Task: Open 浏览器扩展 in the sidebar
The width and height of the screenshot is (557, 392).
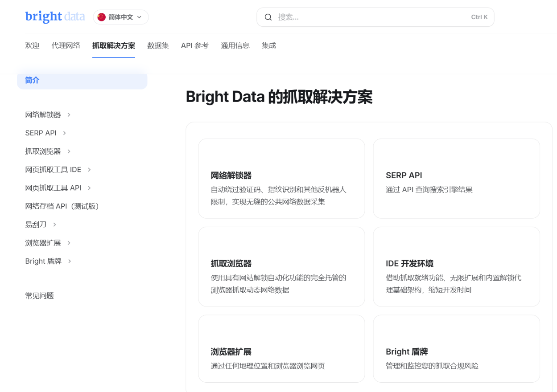Action: point(43,243)
